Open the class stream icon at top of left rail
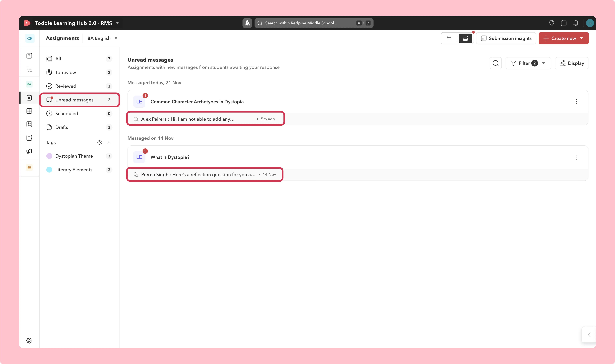Screen dimensions: 615x364 [29, 56]
